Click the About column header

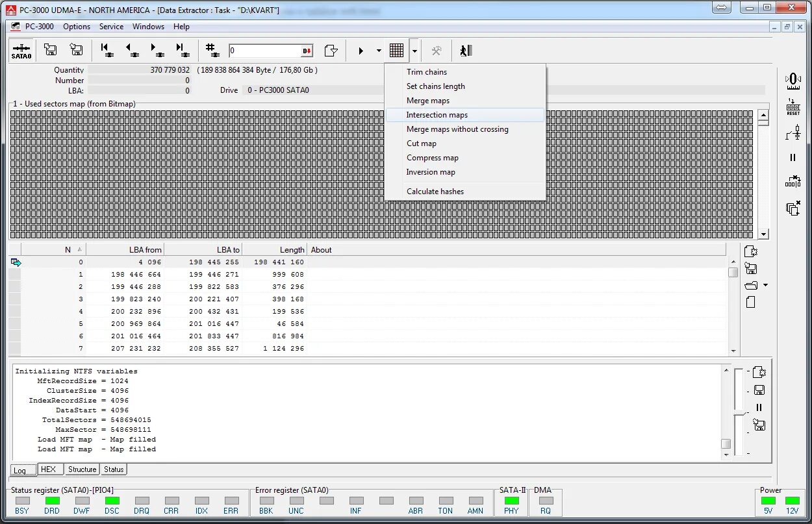point(516,250)
